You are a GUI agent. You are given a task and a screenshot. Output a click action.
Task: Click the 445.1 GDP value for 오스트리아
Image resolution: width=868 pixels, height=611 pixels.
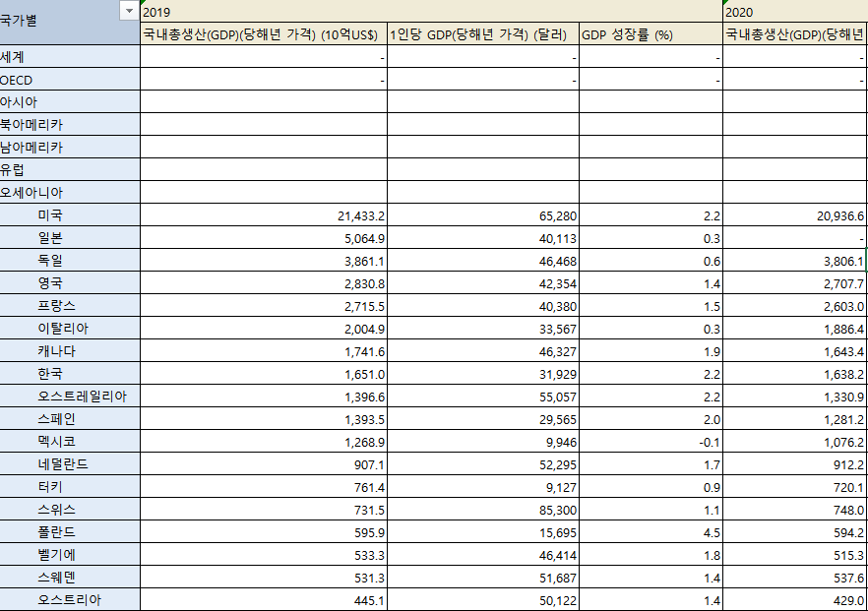(264, 601)
